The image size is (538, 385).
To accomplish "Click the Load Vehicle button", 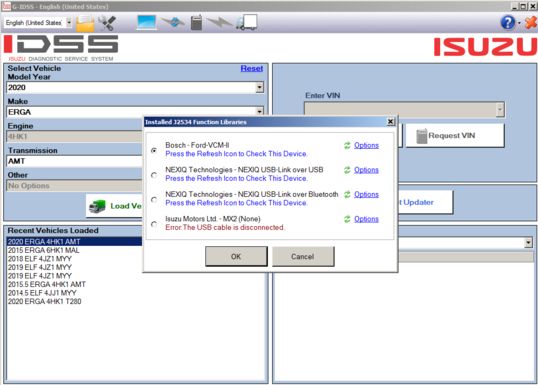I will click(x=115, y=206).
